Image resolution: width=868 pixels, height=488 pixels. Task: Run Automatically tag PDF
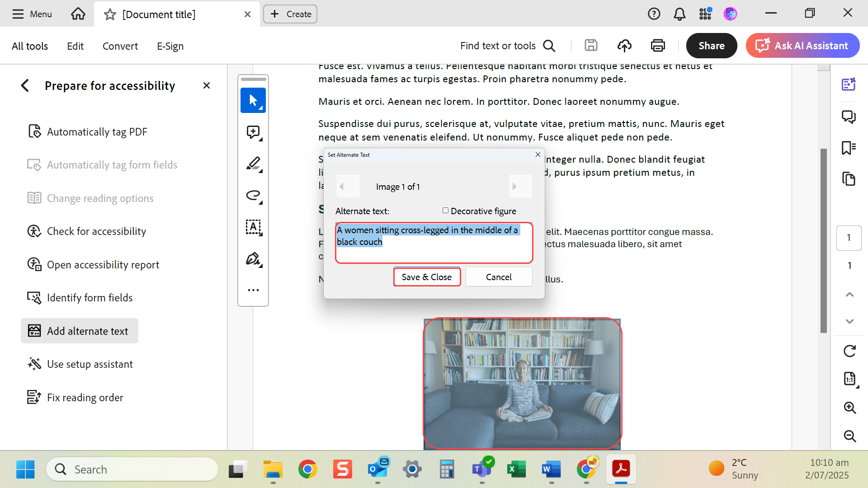coord(88,132)
